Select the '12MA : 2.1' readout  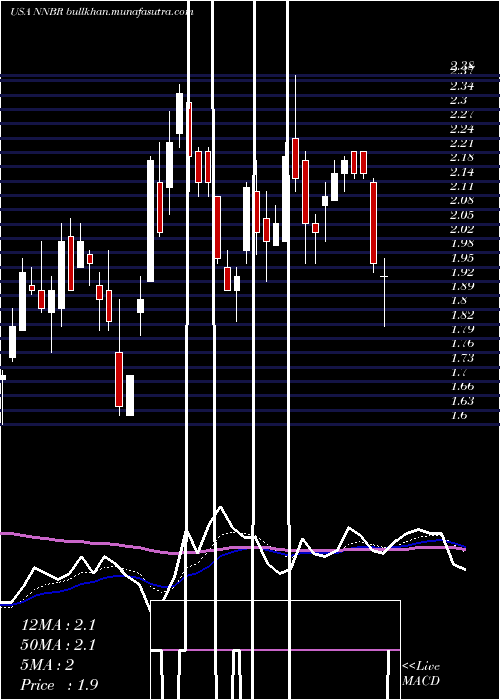(58, 625)
